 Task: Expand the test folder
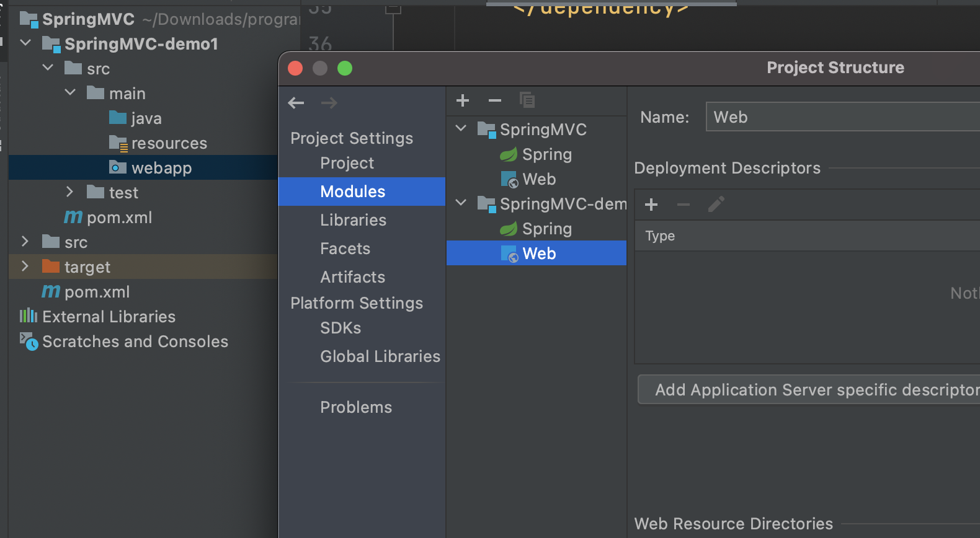click(70, 192)
